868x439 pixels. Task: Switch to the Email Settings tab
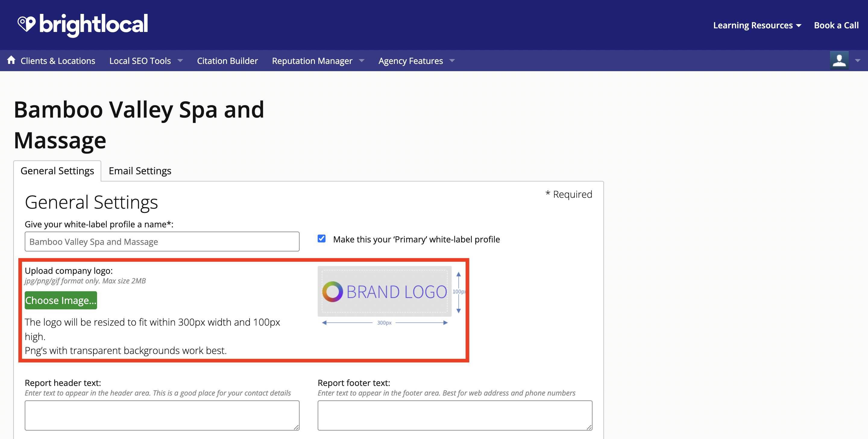coord(140,171)
